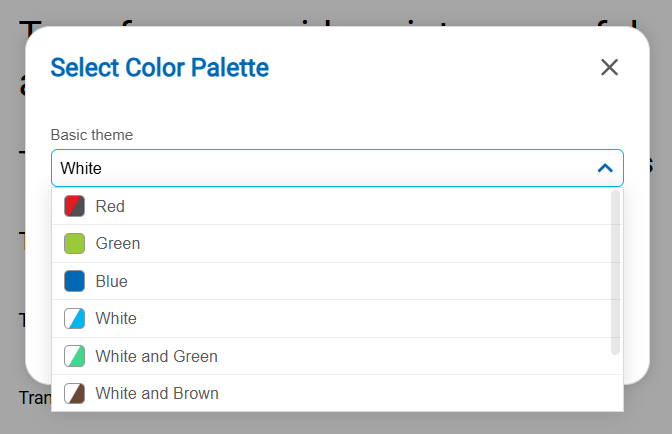This screenshot has width=672, height=434.
Task: Close the Select Color Palette dialog
Action: pyautogui.click(x=609, y=67)
